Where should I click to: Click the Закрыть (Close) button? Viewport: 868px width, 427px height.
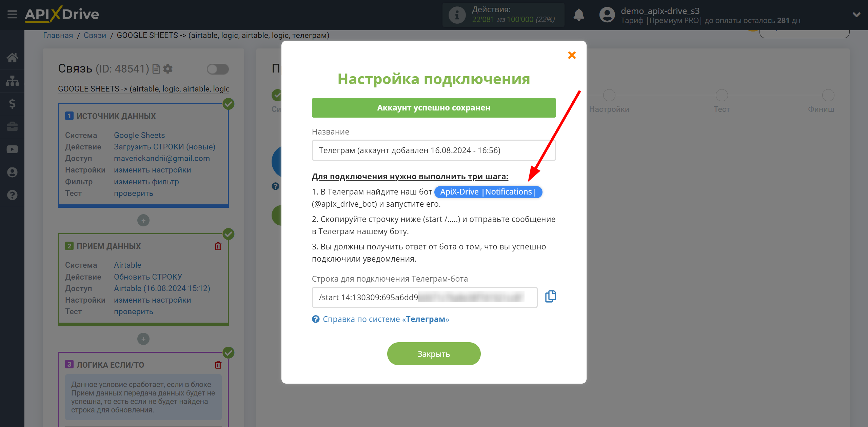434,353
